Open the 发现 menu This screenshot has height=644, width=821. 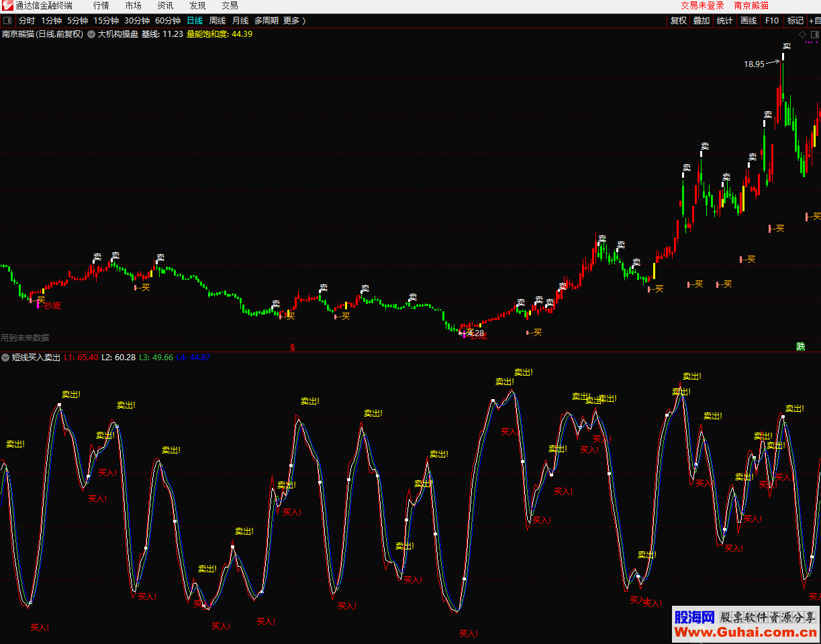(197, 5)
